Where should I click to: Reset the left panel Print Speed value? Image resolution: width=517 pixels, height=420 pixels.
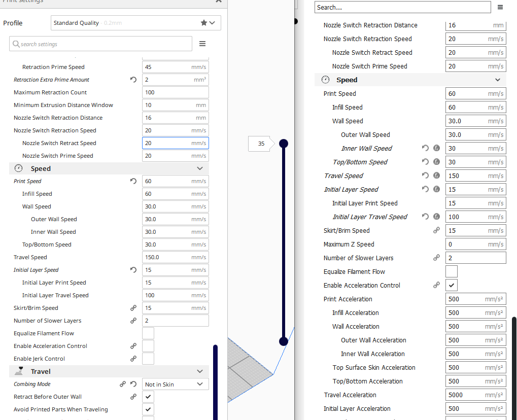(x=133, y=181)
